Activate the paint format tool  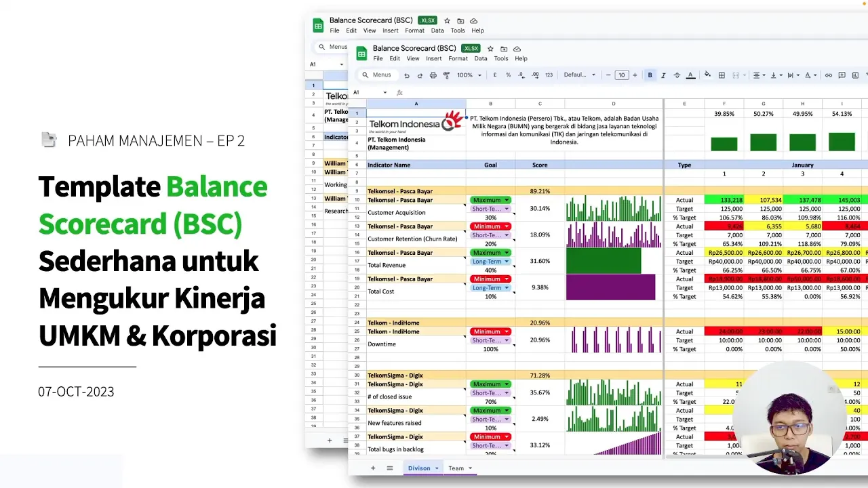[x=446, y=75]
